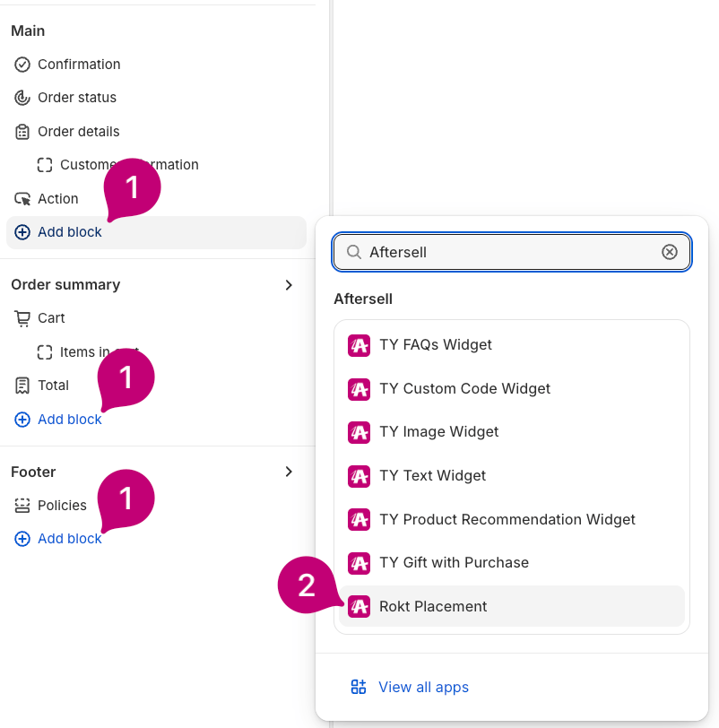Click the Total receipt icon
The width and height of the screenshot is (719, 728).
22,386
